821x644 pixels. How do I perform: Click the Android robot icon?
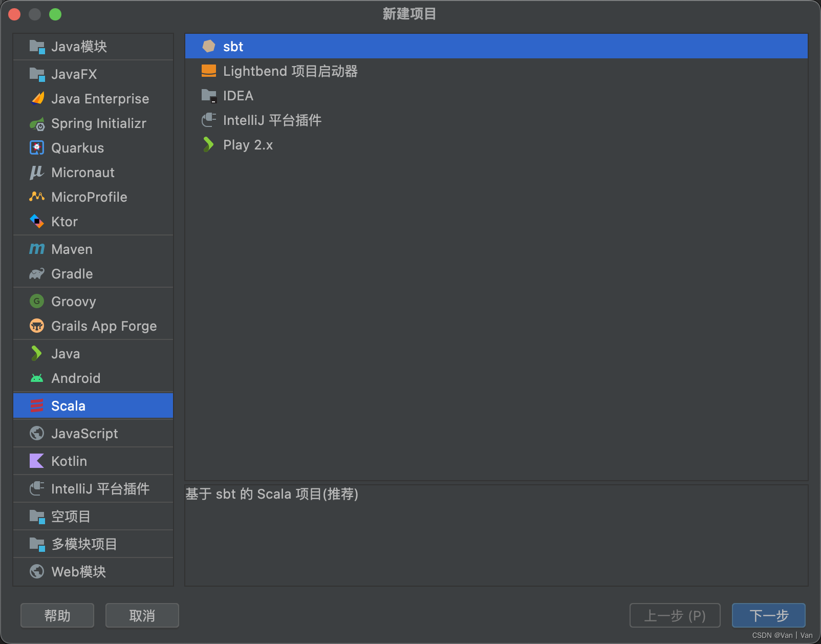pyautogui.click(x=37, y=378)
